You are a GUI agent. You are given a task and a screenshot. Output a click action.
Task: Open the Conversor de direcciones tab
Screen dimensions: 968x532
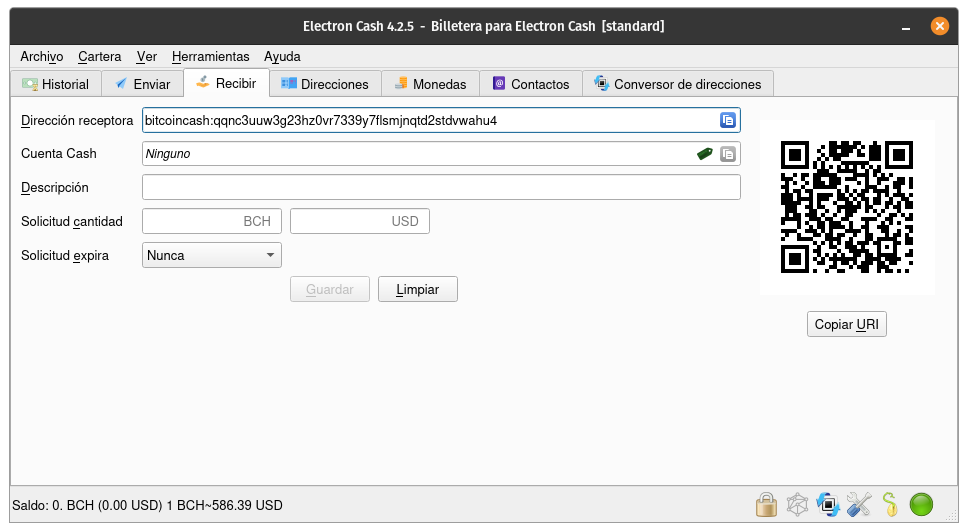(678, 84)
